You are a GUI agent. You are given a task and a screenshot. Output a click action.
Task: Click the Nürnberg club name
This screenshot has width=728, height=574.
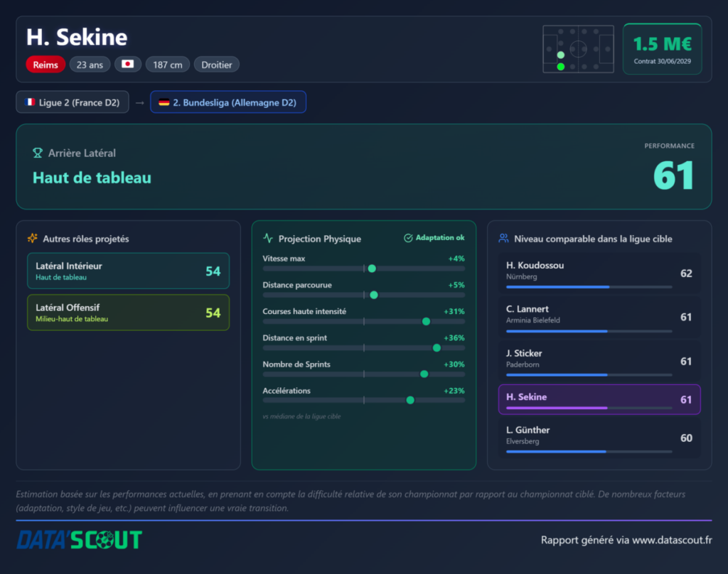pos(521,276)
